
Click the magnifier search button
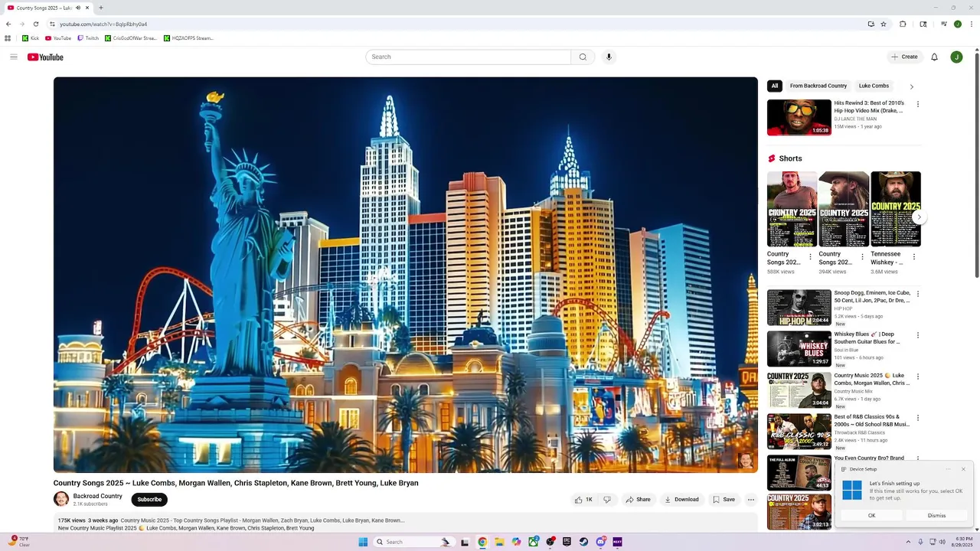[x=583, y=57]
